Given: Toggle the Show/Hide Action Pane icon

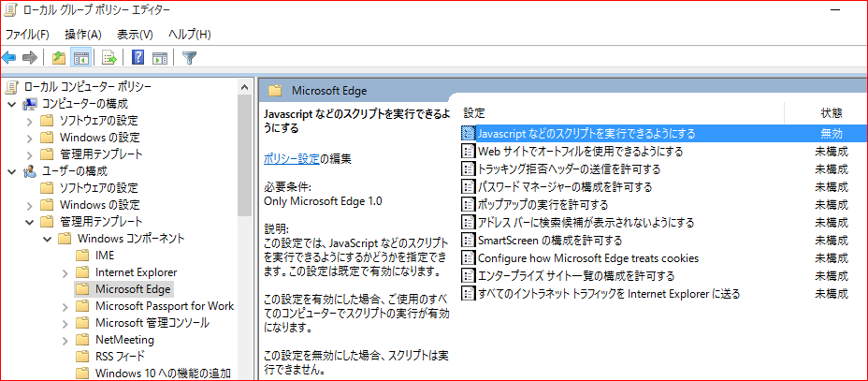Looking at the screenshot, I should pos(160,57).
